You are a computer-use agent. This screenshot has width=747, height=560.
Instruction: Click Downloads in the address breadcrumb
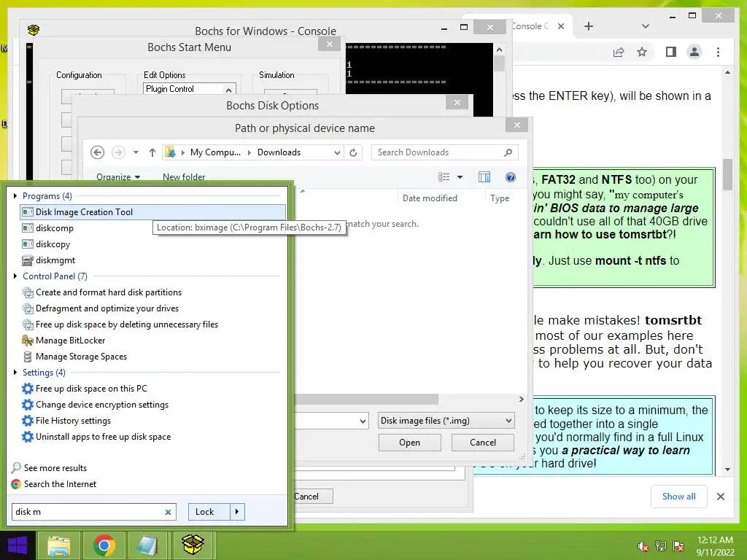pos(279,152)
